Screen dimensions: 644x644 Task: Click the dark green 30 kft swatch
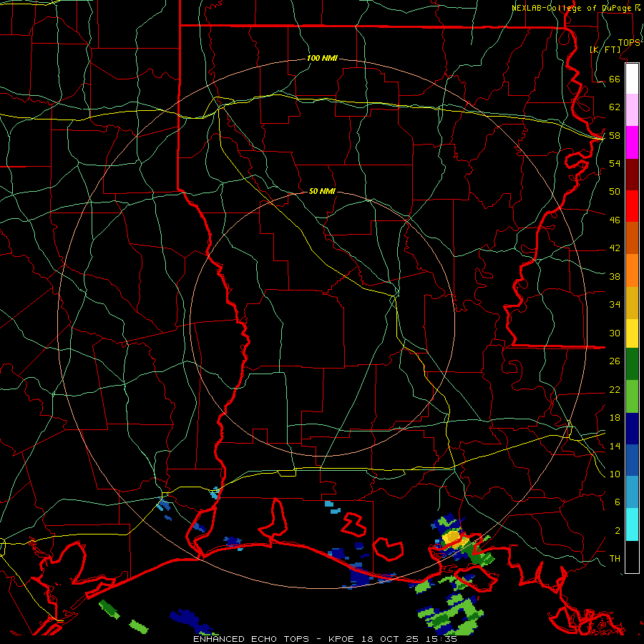(x=632, y=364)
